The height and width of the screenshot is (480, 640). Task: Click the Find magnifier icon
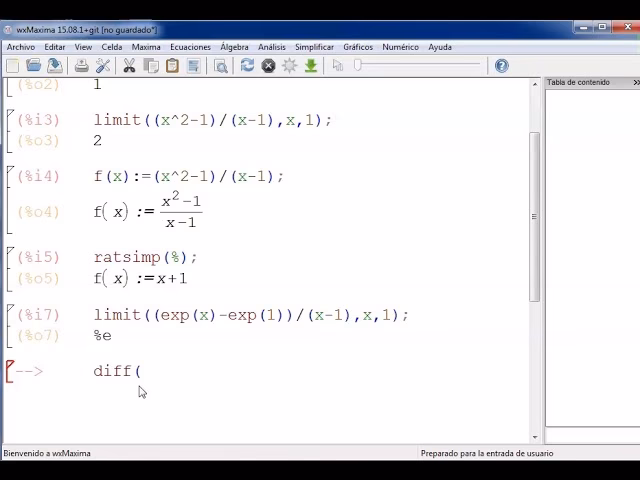pos(221,66)
